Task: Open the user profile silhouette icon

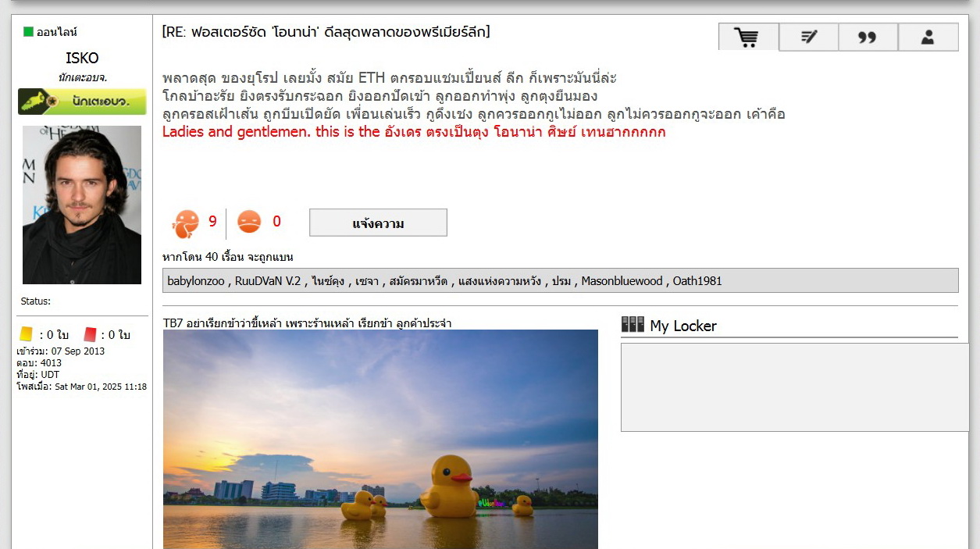Action: [928, 37]
